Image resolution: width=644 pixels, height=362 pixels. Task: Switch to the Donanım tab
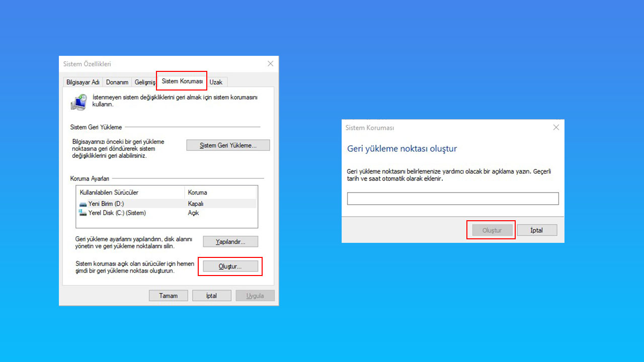click(x=117, y=82)
